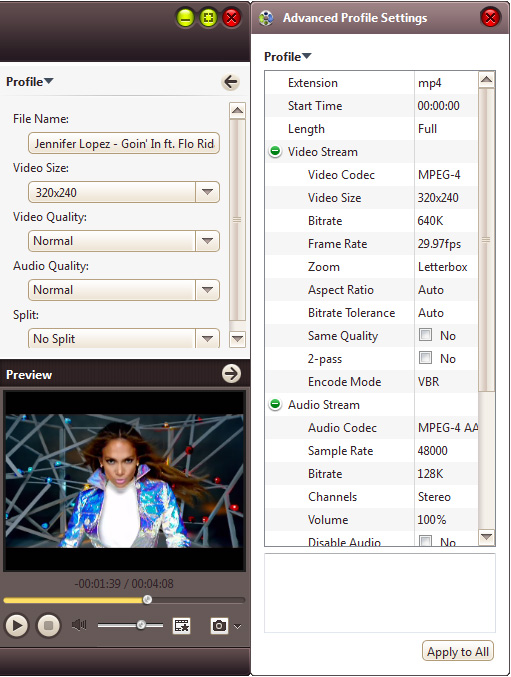Click the playback progress slider handle
Image resolution: width=511 pixels, height=677 pixels.
point(147,599)
